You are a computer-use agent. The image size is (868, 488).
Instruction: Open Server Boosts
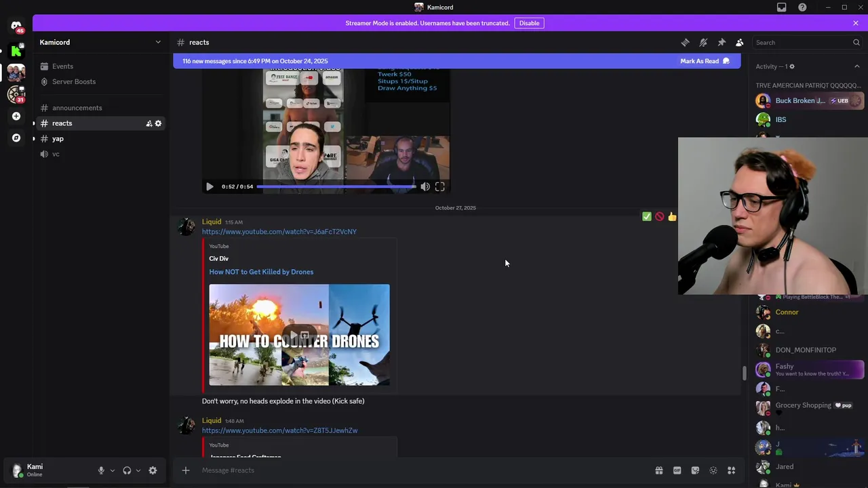pyautogui.click(x=102, y=81)
